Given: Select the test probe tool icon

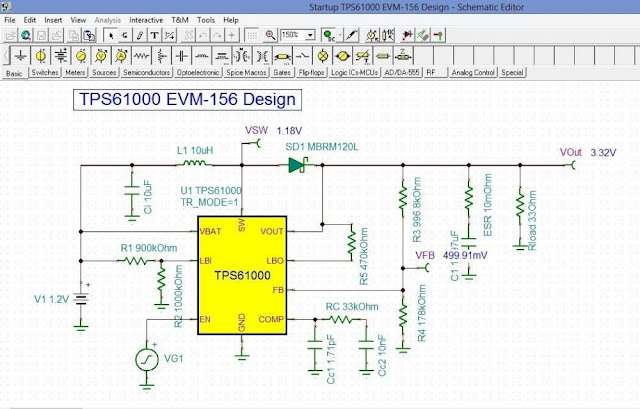Looking at the screenshot, I should point(351,36).
